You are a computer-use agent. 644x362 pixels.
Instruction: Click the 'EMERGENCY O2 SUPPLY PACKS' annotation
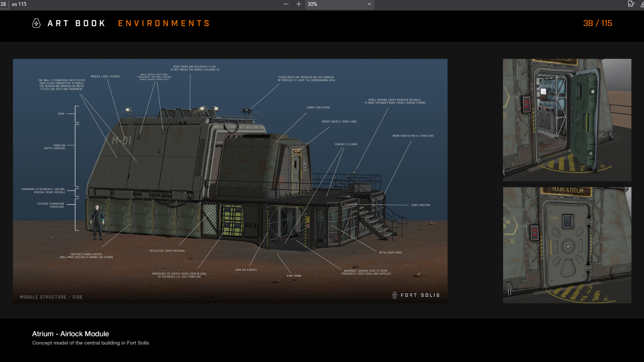179,275
